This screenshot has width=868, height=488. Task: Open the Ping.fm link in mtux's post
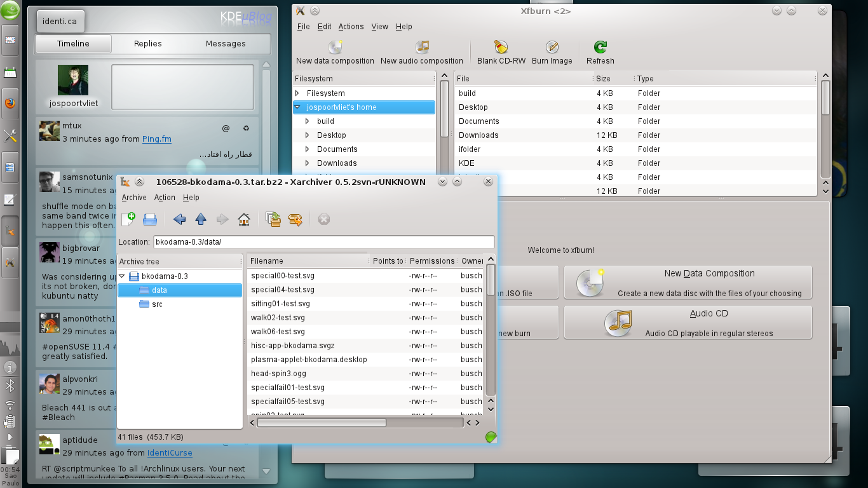(156, 139)
